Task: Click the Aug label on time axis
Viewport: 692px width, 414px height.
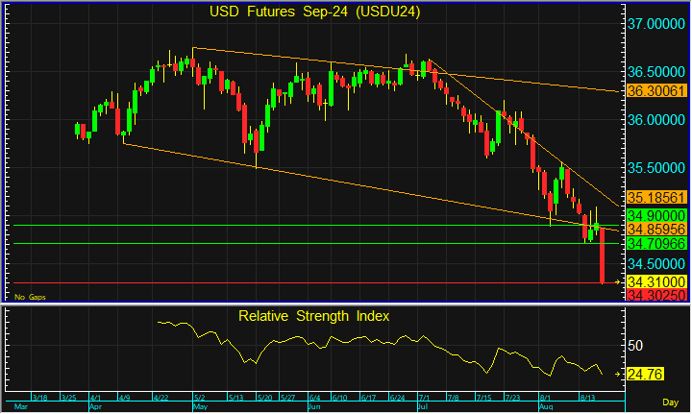Action: pyautogui.click(x=546, y=408)
